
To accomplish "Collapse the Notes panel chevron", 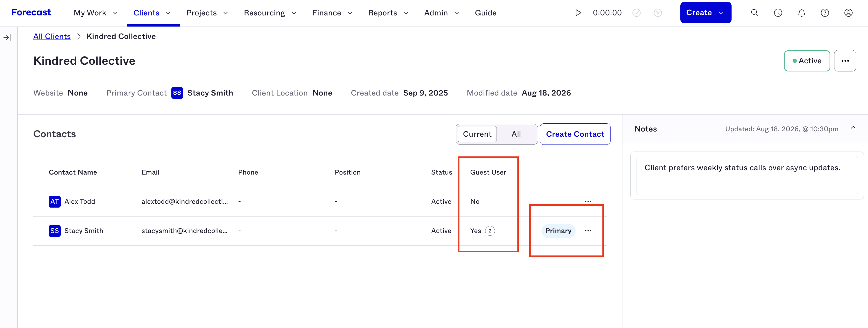I will click(853, 128).
